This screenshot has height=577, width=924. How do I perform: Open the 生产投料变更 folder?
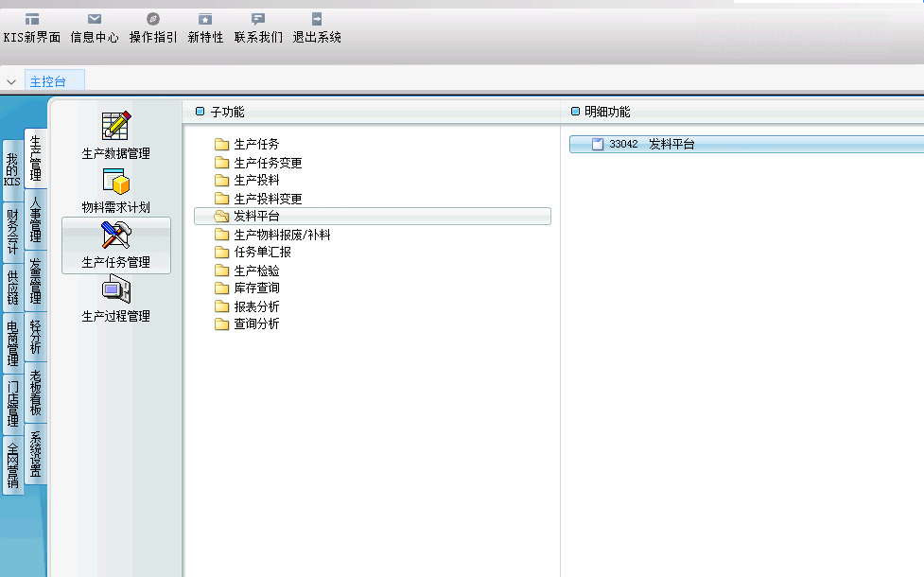pyautogui.click(x=258, y=199)
